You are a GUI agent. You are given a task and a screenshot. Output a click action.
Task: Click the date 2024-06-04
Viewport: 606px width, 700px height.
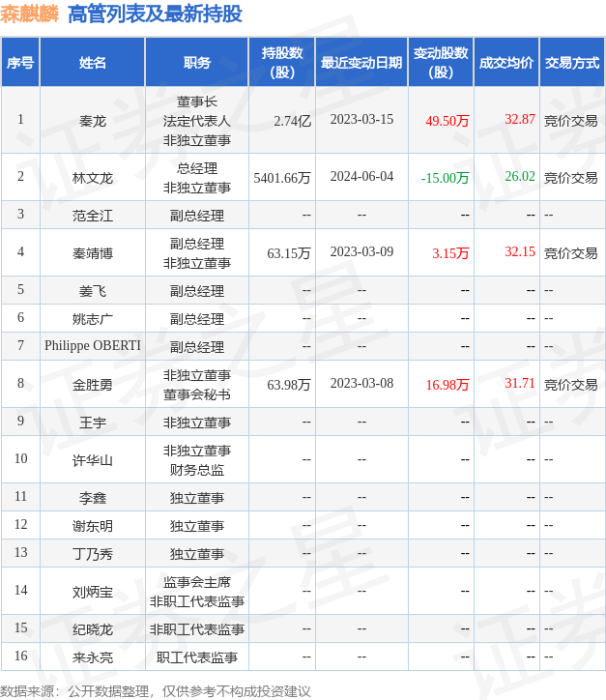[361, 176]
